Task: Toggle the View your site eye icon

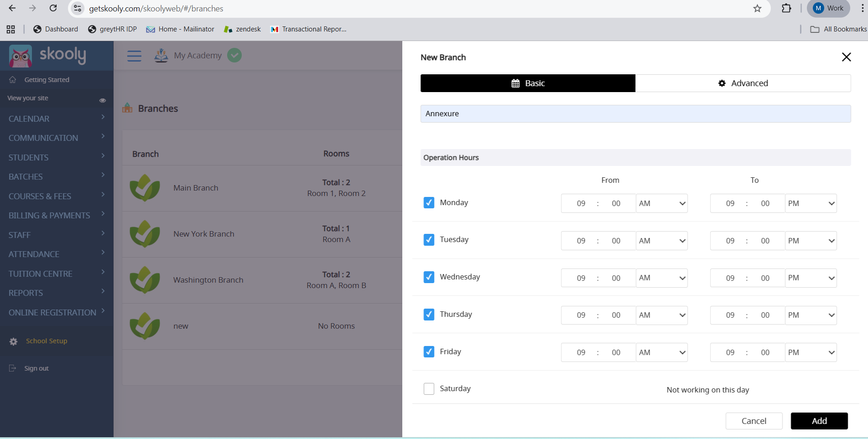Action: (x=103, y=100)
